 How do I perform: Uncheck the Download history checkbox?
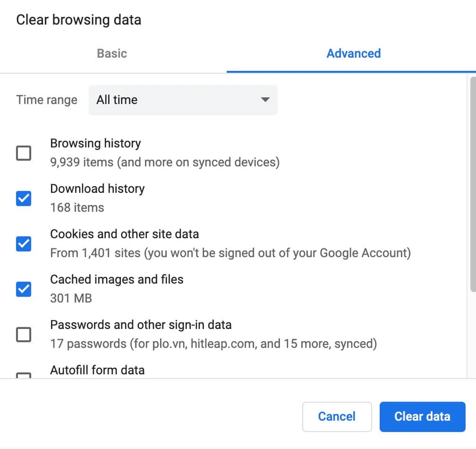pos(24,198)
